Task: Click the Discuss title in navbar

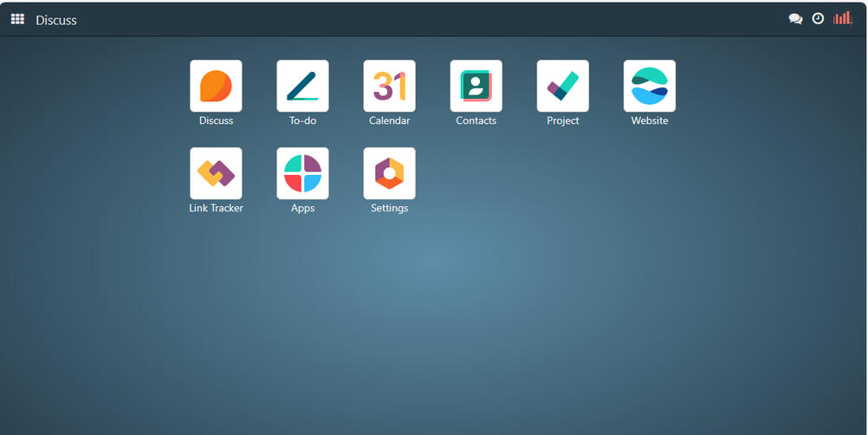Action: pos(56,20)
